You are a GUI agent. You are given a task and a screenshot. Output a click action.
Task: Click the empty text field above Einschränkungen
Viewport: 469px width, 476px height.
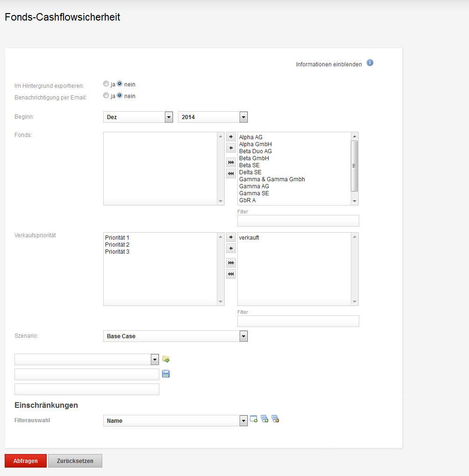[87, 389]
